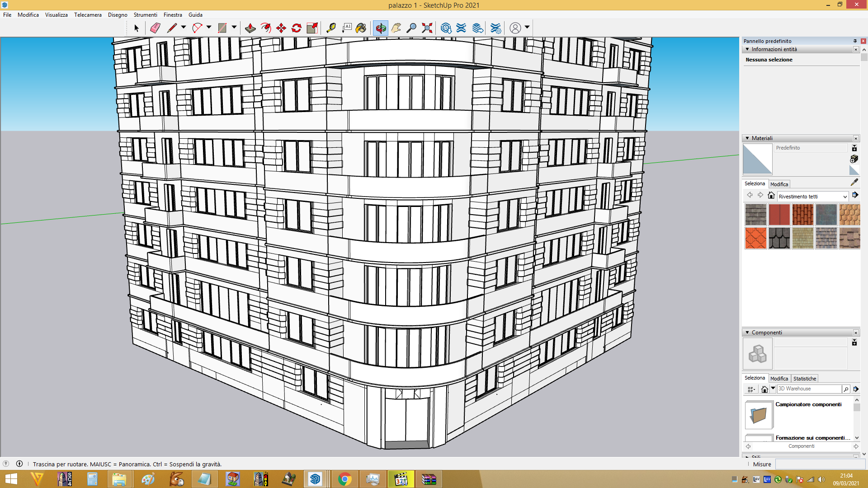Toggle Materials secondary selection pane
Screen dimensions: 868x488
(854, 148)
